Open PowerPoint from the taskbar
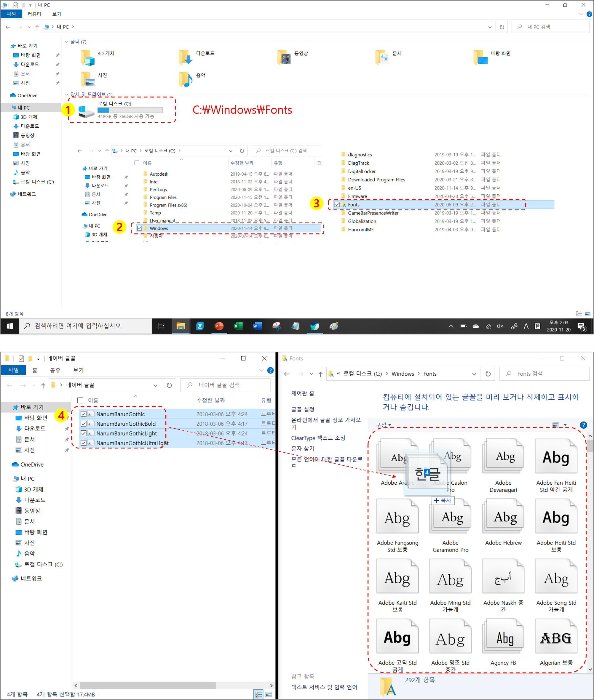The width and height of the screenshot is (594, 700). coord(219,326)
